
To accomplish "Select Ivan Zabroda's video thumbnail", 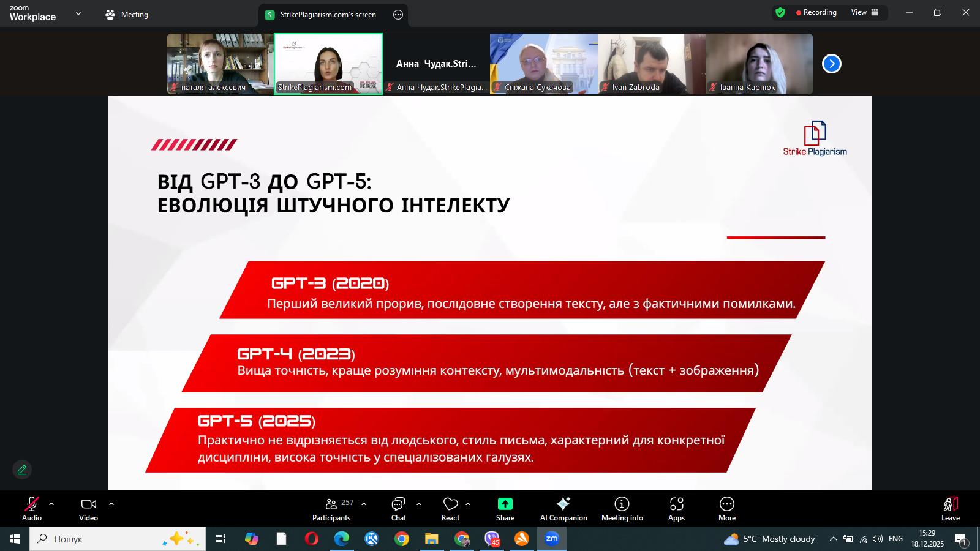I will (x=652, y=64).
